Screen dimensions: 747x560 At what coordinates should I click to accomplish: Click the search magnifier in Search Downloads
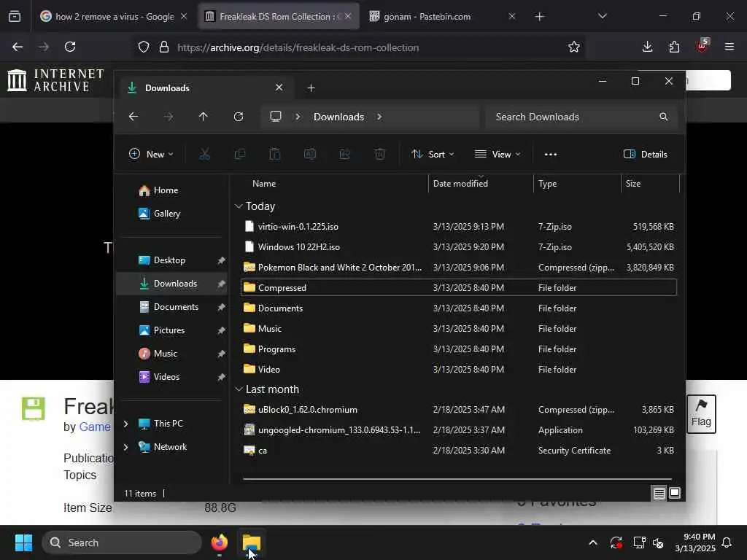point(663,117)
